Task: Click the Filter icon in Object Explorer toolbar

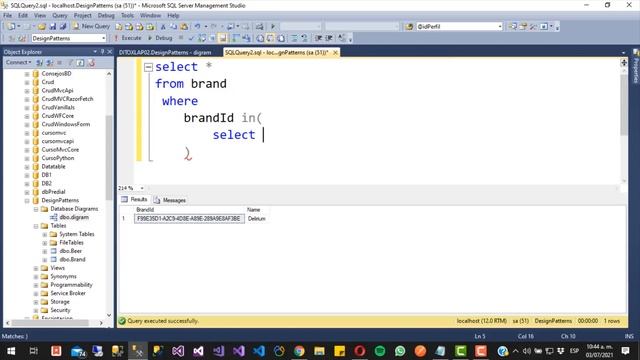Action: click(x=70, y=62)
